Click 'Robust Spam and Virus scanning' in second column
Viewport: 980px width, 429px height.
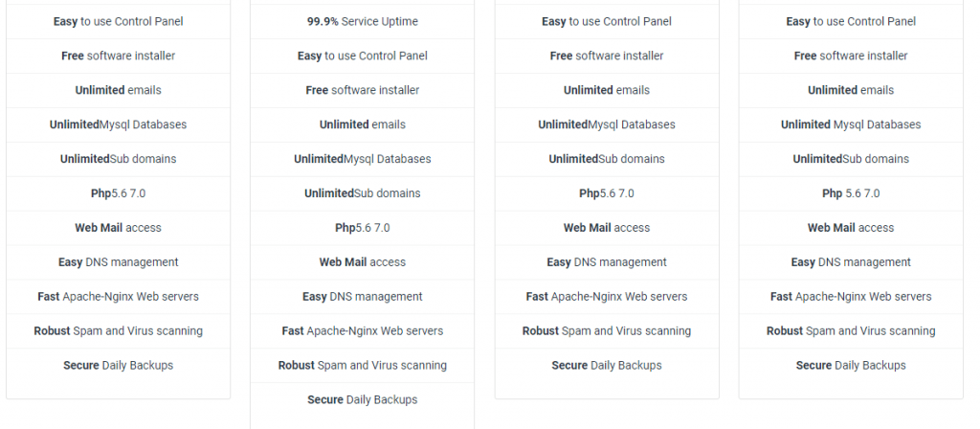click(363, 365)
